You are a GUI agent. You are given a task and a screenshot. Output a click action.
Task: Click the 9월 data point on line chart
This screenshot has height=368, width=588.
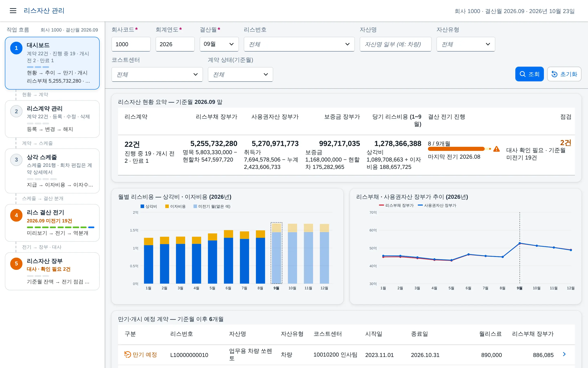tap(520, 243)
